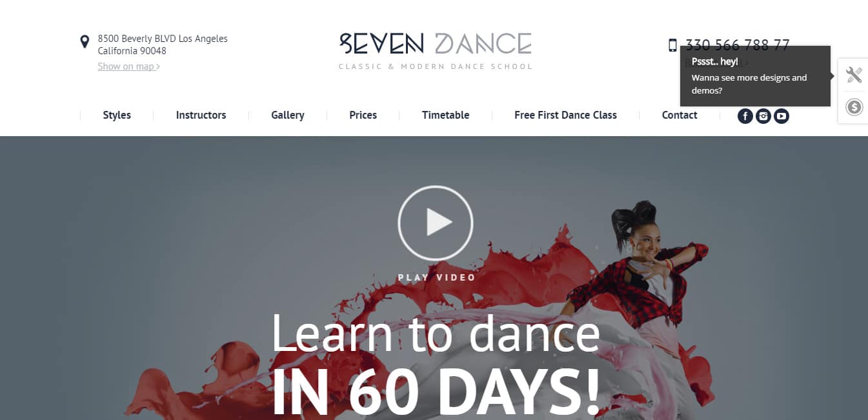The image size is (868, 420).
Task: Click the PLAY VIDEO text label
Action: (x=436, y=277)
